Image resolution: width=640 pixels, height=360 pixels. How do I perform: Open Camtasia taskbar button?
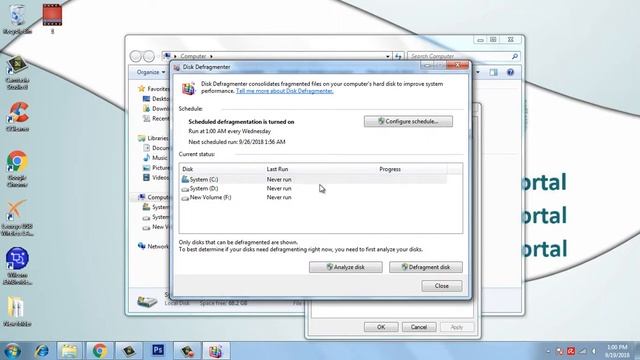click(x=129, y=351)
